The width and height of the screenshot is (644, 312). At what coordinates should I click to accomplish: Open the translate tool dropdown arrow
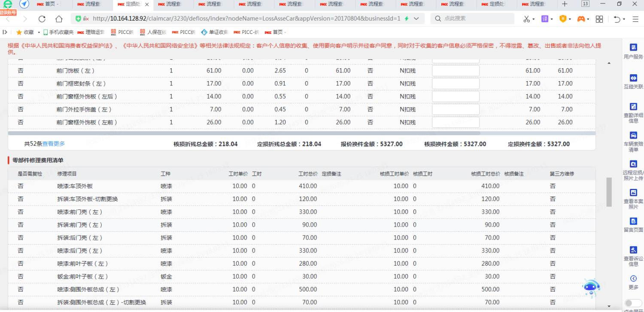click(551, 19)
